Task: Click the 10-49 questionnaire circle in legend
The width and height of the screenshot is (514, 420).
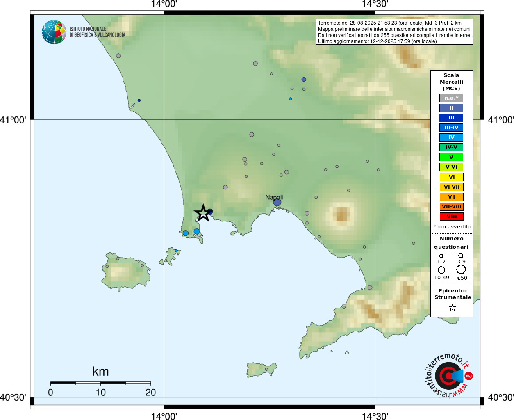Action: (x=441, y=270)
